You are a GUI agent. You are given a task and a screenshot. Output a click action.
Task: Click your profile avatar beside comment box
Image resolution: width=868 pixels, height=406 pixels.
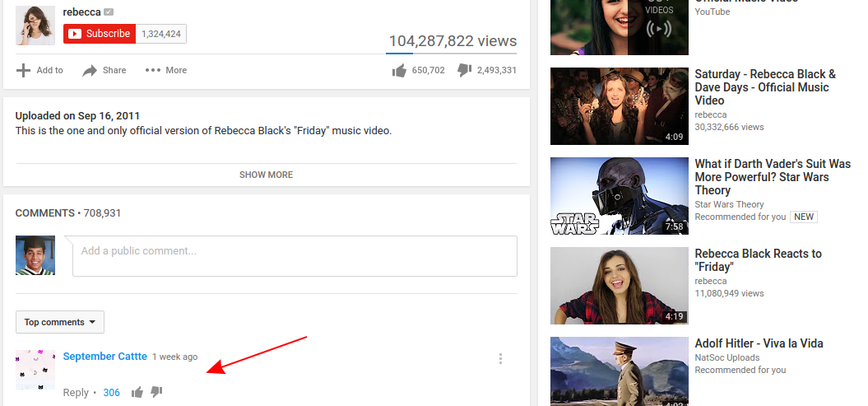pos(35,255)
